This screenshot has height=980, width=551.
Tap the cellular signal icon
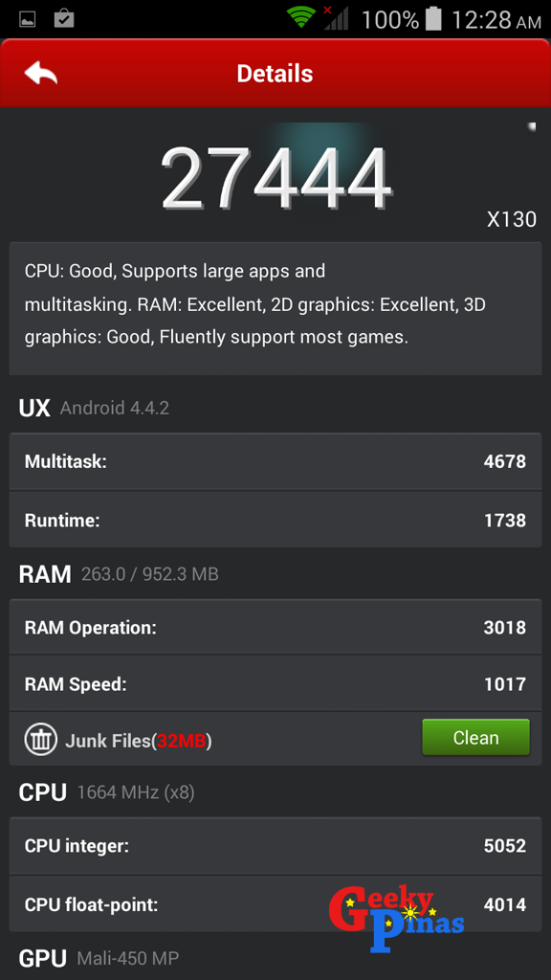coord(336,17)
